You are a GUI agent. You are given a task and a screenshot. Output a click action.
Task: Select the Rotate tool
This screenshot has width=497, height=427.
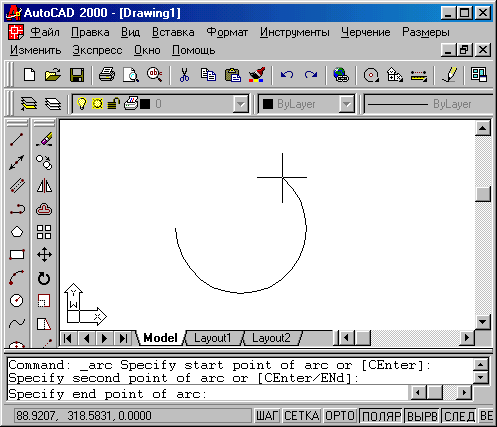point(44,278)
